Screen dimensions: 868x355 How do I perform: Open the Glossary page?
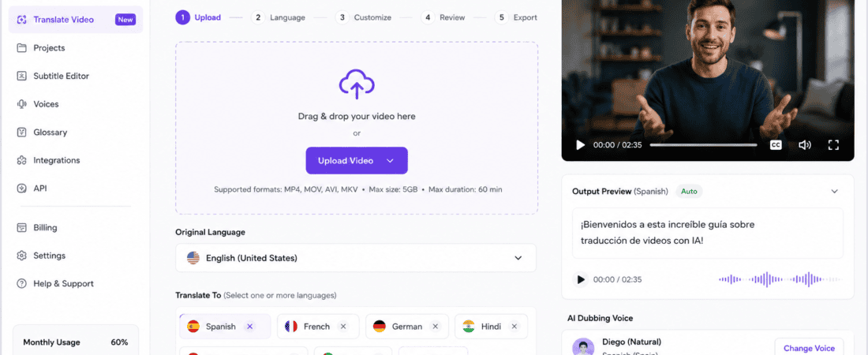click(x=50, y=133)
